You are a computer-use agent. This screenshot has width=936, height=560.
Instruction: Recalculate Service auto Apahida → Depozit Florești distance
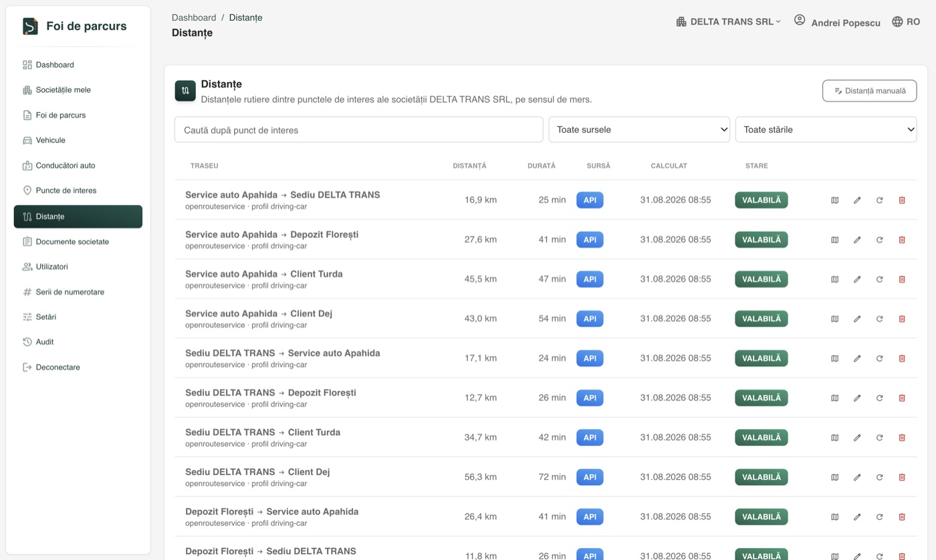(879, 240)
